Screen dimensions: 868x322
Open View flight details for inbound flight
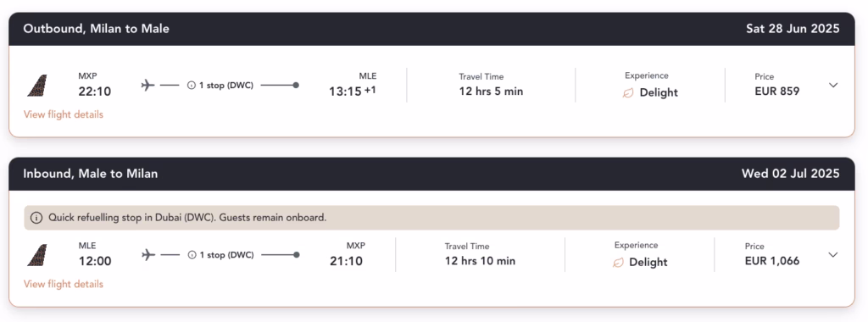pos(63,284)
